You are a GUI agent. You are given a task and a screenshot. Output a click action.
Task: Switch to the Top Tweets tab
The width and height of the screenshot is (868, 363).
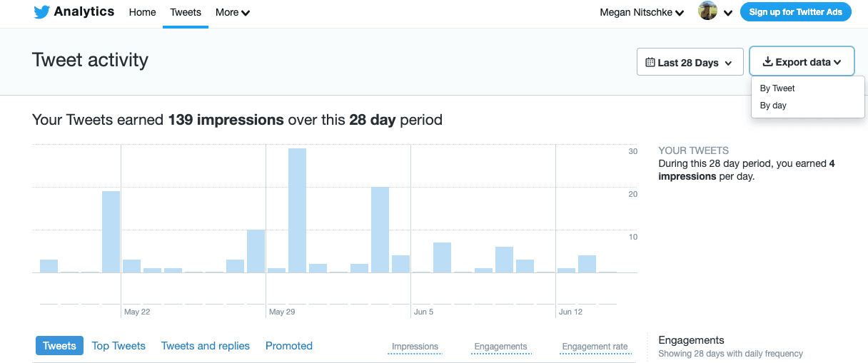(x=118, y=346)
